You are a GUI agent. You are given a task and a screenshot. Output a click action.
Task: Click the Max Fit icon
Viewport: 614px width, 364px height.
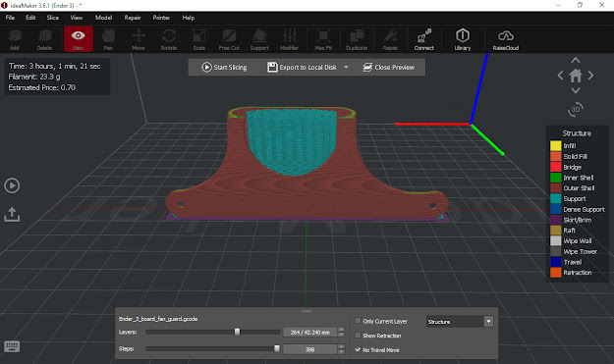tap(323, 39)
